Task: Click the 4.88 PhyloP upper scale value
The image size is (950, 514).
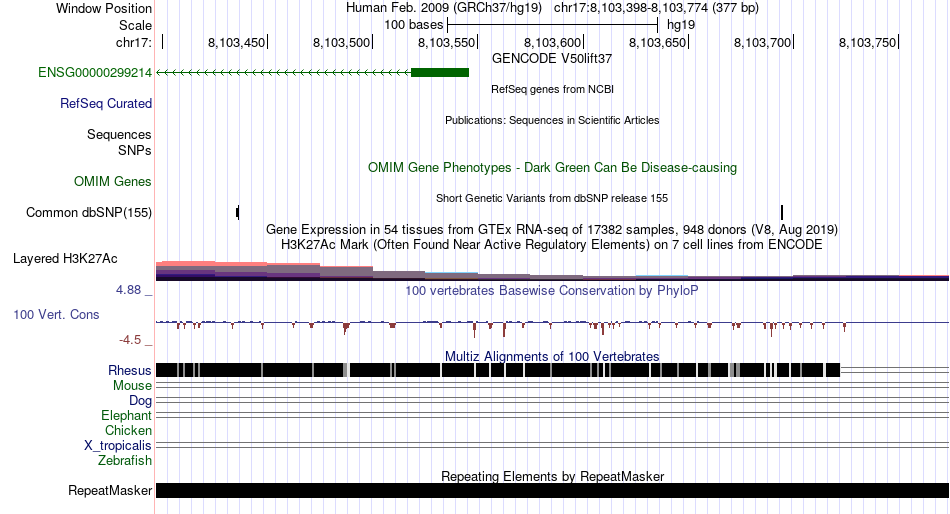Action: (128, 290)
